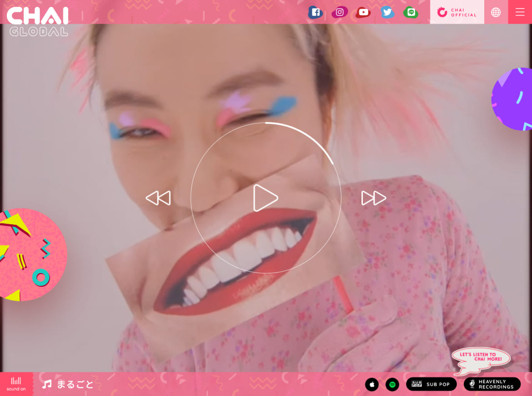The height and width of the screenshot is (396, 532).
Task: Open CHAI's Facebook page icon
Action: coord(315,13)
